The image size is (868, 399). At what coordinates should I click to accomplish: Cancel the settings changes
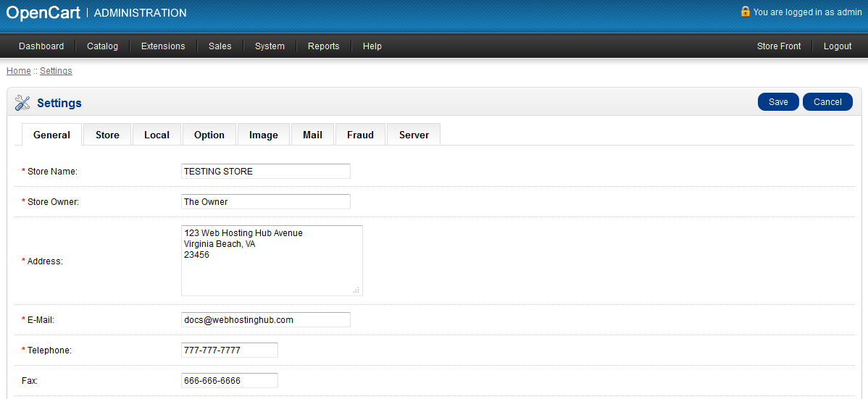[x=827, y=102]
